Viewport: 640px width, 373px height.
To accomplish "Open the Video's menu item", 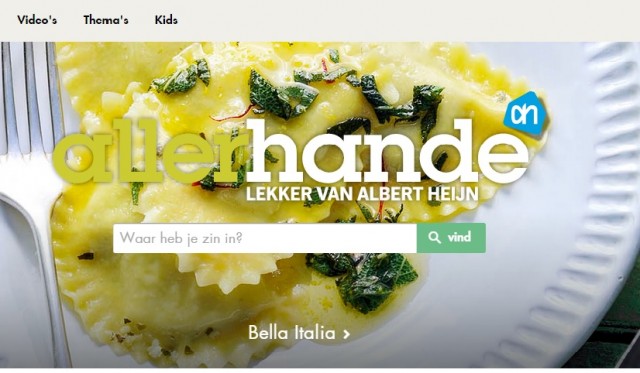I will click(37, 20).
